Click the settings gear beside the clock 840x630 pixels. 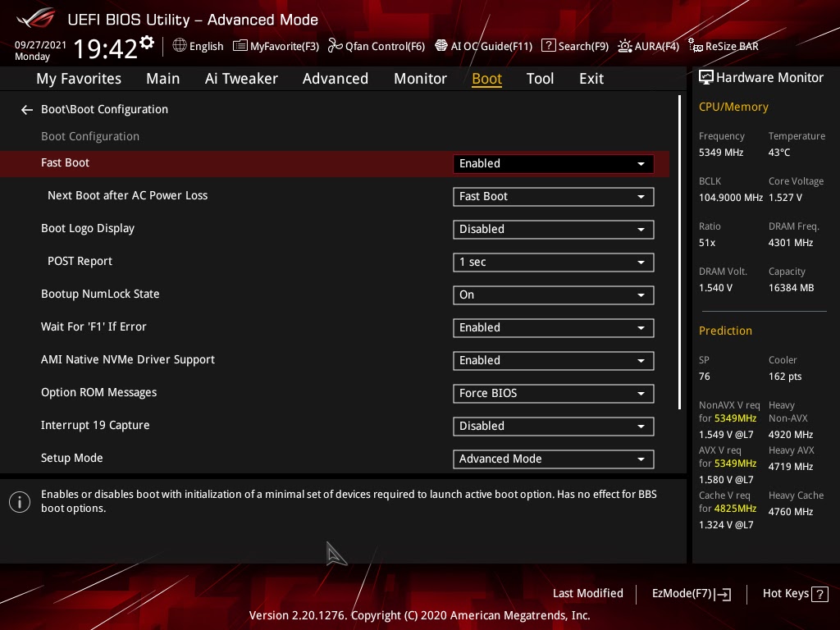(147, 43)
